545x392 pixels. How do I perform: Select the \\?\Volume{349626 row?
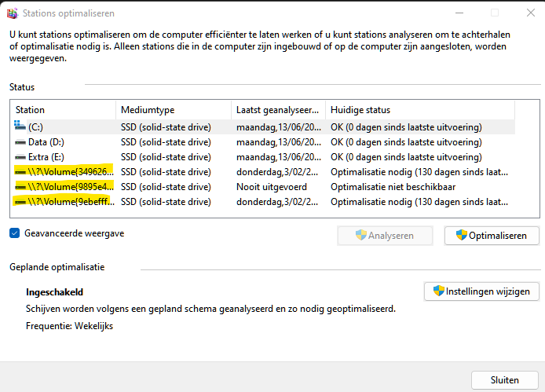pyautogui.click(x=263, y=172)
